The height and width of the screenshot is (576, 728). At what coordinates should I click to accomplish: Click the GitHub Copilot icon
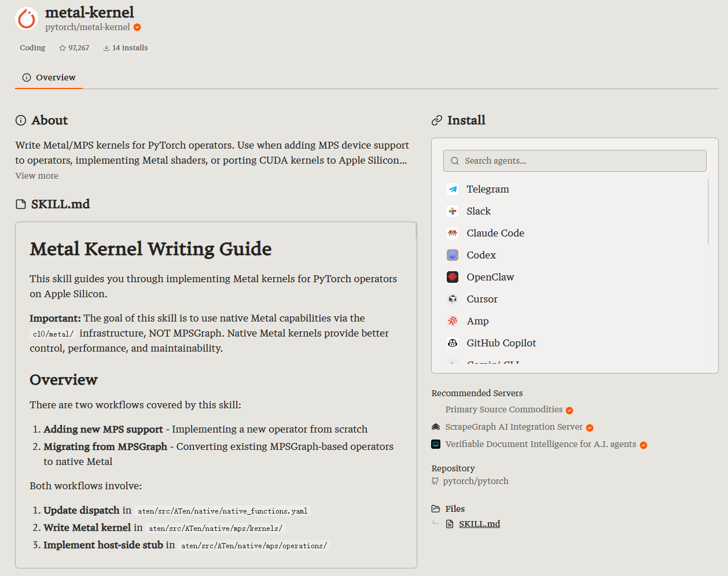pos(453,343)
